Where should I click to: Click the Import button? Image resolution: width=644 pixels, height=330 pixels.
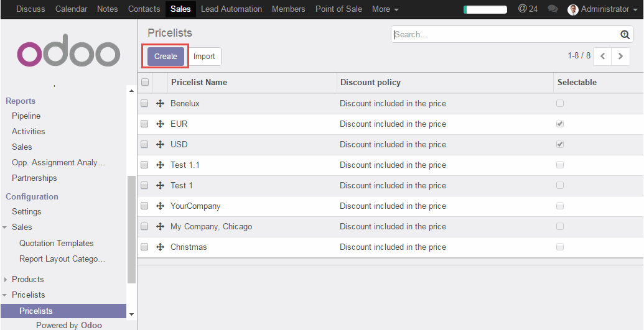204,57
